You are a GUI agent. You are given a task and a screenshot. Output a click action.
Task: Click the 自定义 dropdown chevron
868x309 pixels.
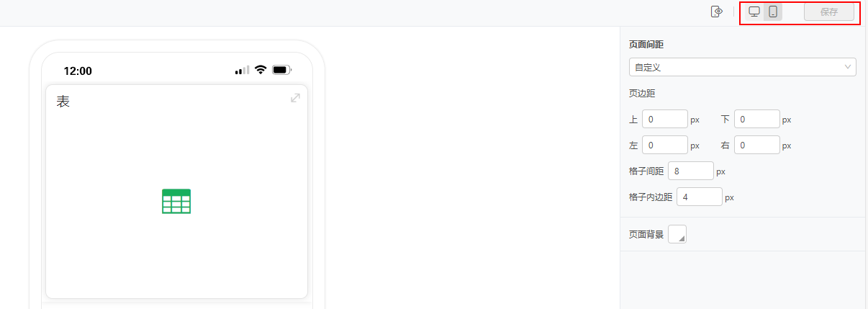click(847, 67)
